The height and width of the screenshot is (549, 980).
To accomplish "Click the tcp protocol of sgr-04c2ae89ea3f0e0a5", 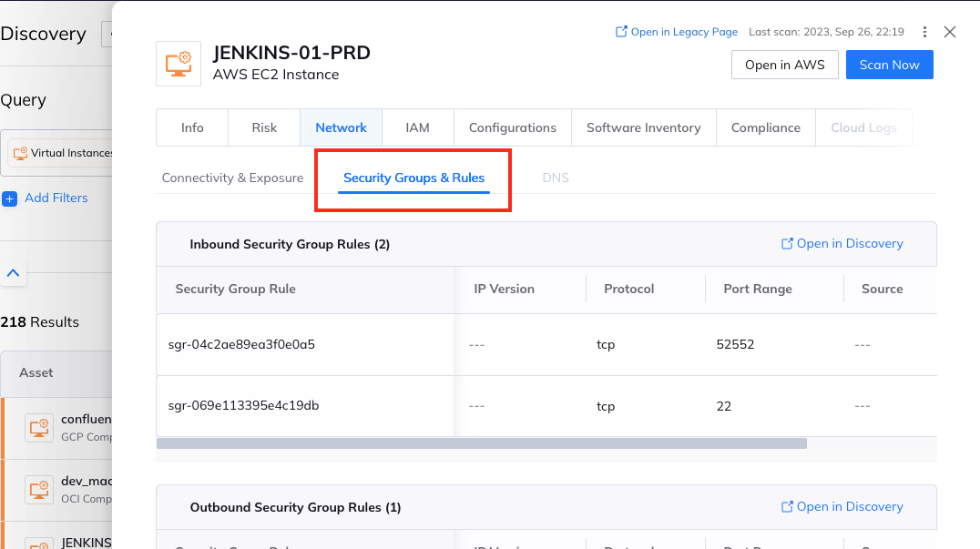I will [606, 345].
